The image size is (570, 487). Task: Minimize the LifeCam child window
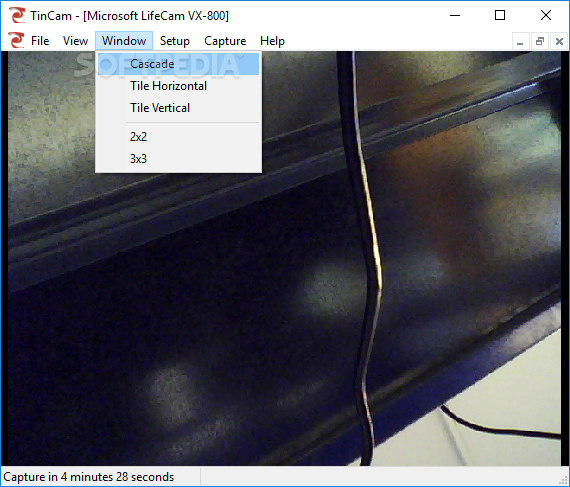[520, 41]
